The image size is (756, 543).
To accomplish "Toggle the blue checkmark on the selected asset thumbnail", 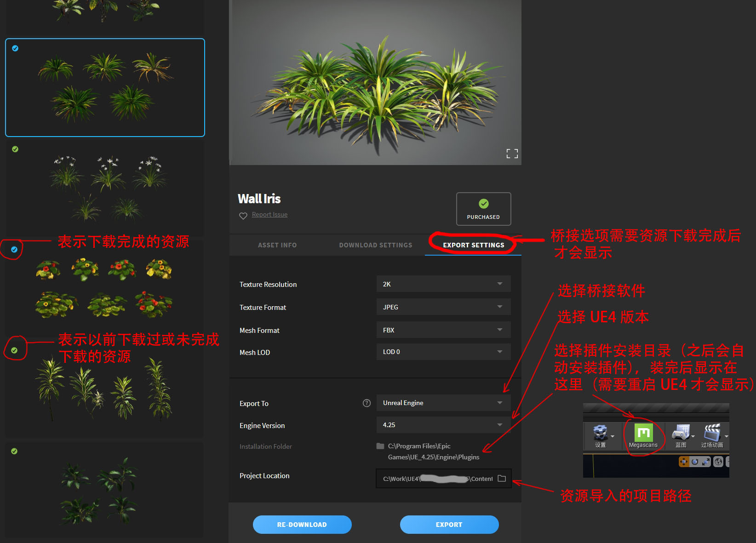I will click(15, 48).
